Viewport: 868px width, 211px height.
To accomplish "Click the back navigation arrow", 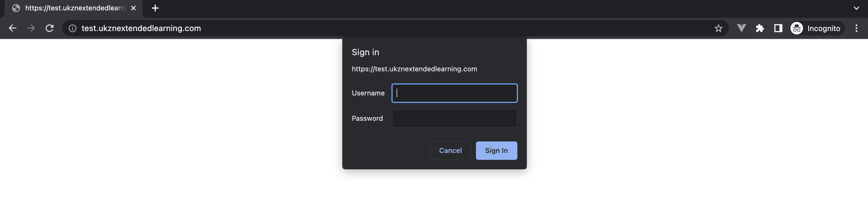I will pyautogui.click(x=12, y=28).
